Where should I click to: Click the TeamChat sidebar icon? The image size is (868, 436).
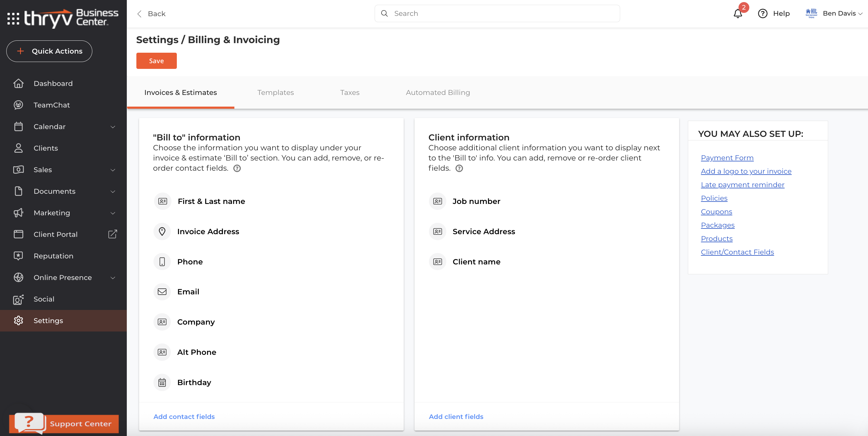[18, 105]
